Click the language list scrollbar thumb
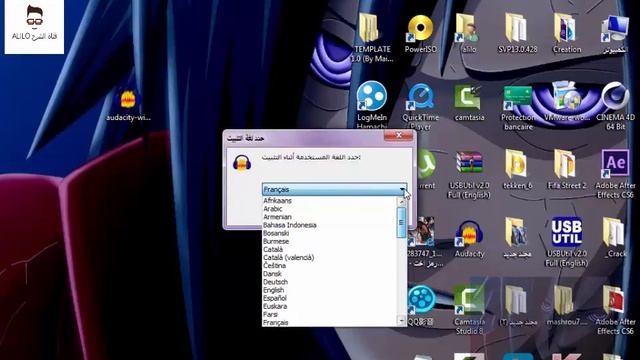Viewport: 640px width, 360px height. [402, 222]
